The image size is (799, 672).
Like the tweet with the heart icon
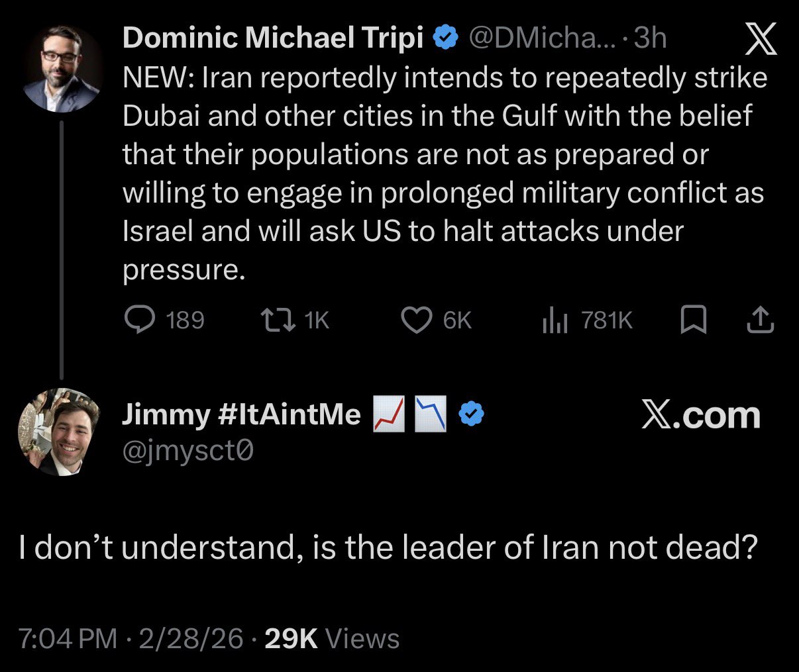(x=417, y=320)
